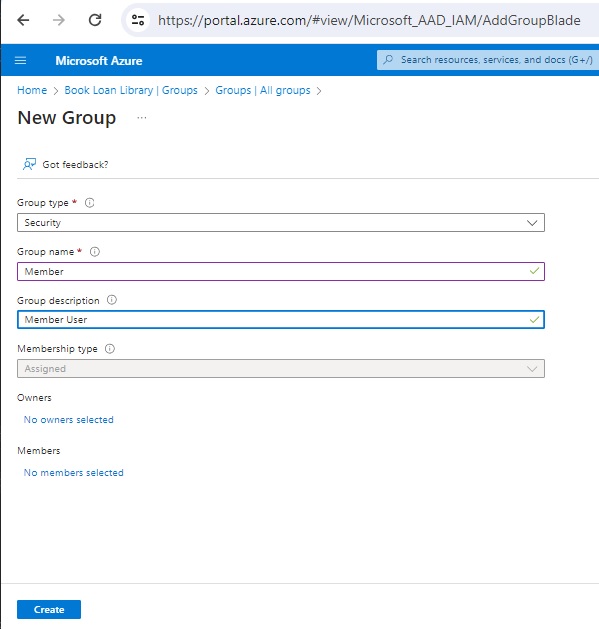Open Book Loan Library | Groups breadcrumb
The image size is (599, 629).
coord(131,90)
